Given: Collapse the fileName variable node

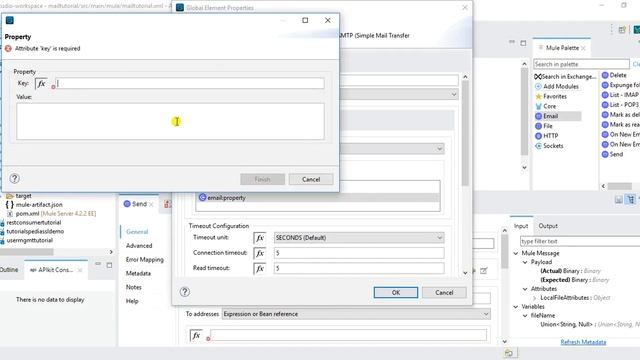Looking at the screenshot, I should click(525, 316).
